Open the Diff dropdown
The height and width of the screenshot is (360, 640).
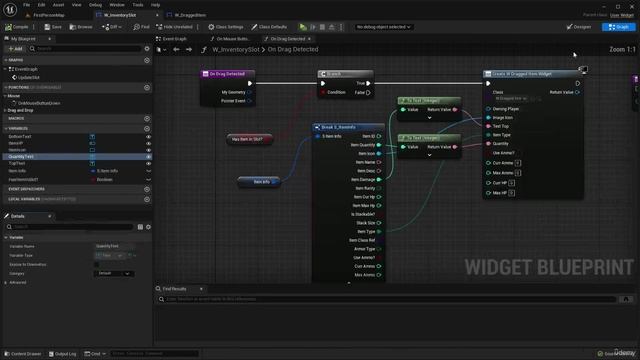(112, 27)
